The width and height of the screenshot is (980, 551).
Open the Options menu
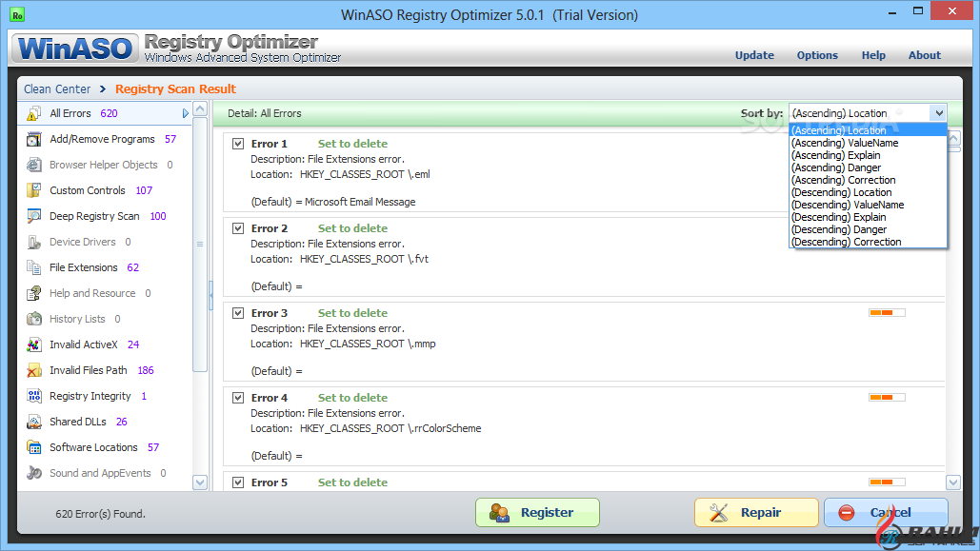(817, 55)
